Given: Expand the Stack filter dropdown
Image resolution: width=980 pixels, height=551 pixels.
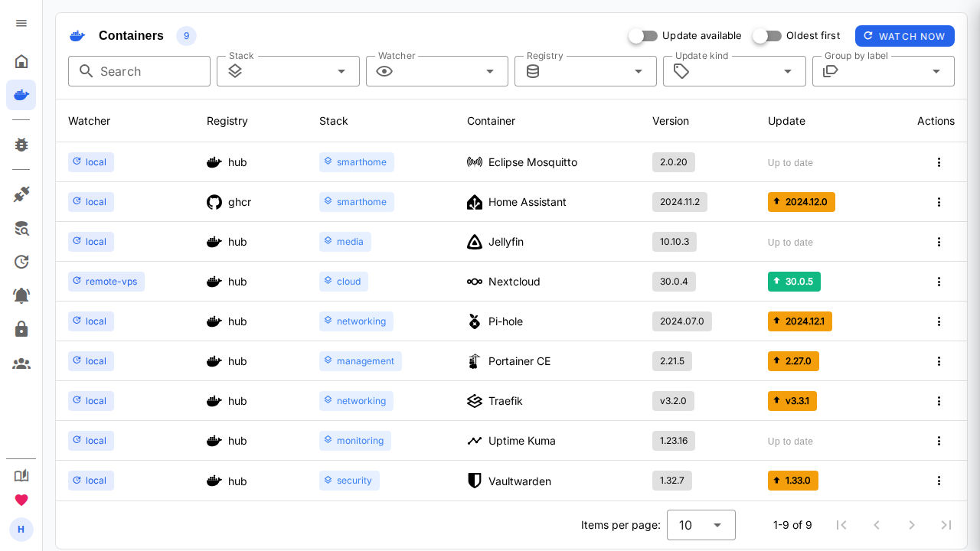Looking at the screenshot, I should 288,71.
